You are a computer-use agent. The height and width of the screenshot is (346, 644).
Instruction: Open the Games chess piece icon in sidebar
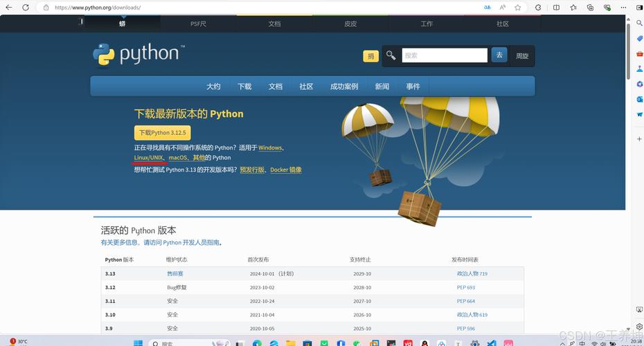pos(639,69)
